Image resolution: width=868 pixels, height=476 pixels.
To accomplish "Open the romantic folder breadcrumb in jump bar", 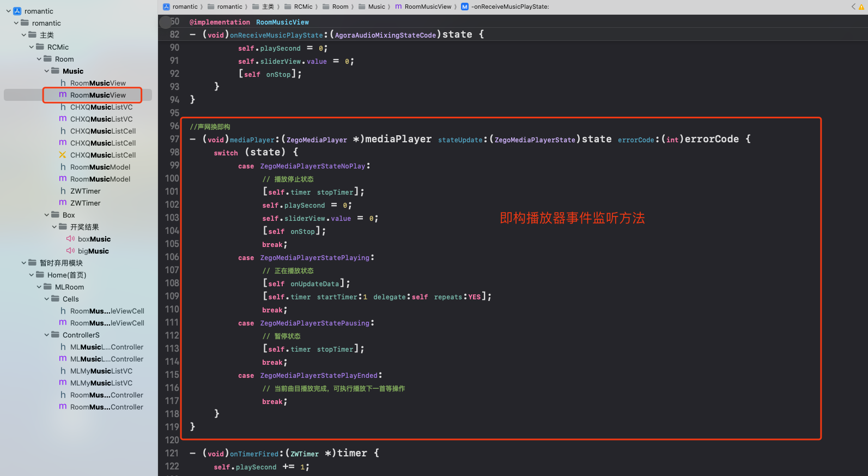I will pyautogui.click(x=225, y=7).
